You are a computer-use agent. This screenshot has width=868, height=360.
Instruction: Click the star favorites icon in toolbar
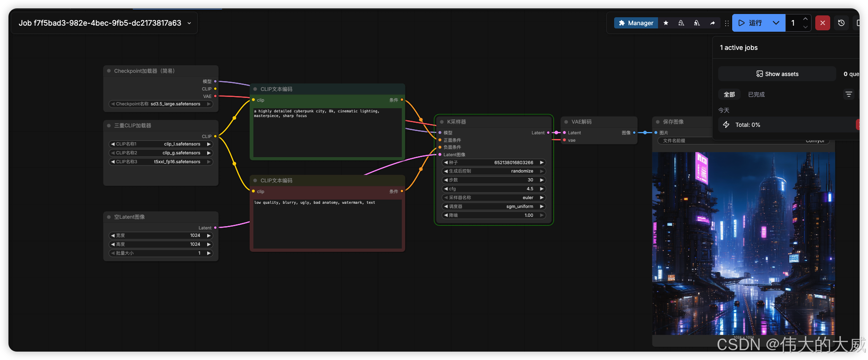coord(666,23)
